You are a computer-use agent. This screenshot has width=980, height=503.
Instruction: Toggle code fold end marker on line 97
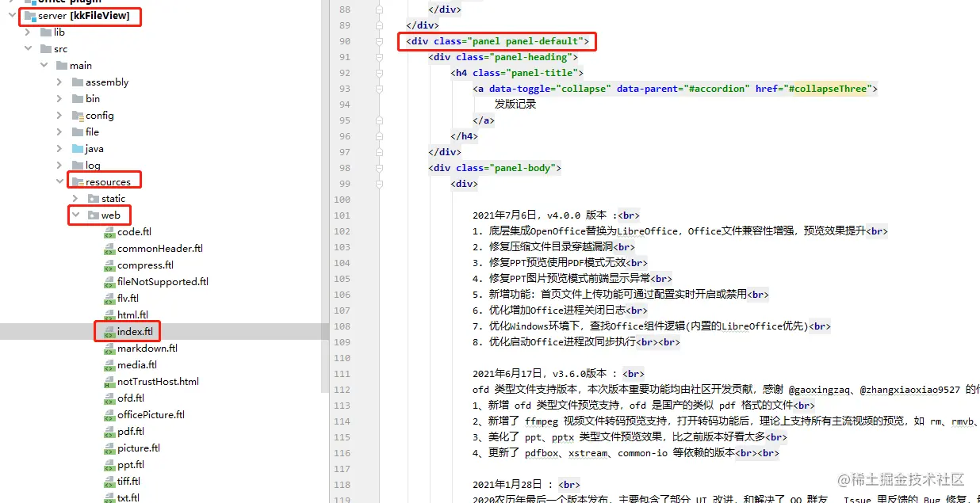[380, 152]
